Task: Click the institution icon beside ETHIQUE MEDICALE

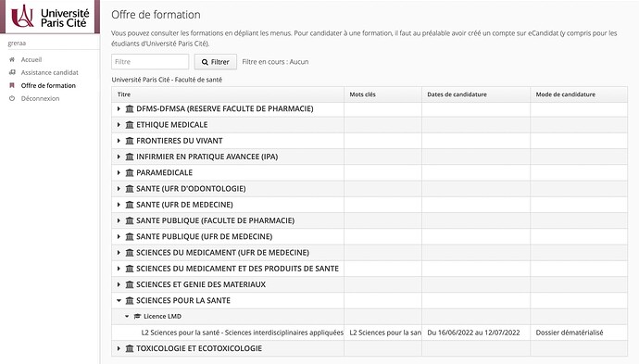Action: pyautogui.click(x=130, y=125)
